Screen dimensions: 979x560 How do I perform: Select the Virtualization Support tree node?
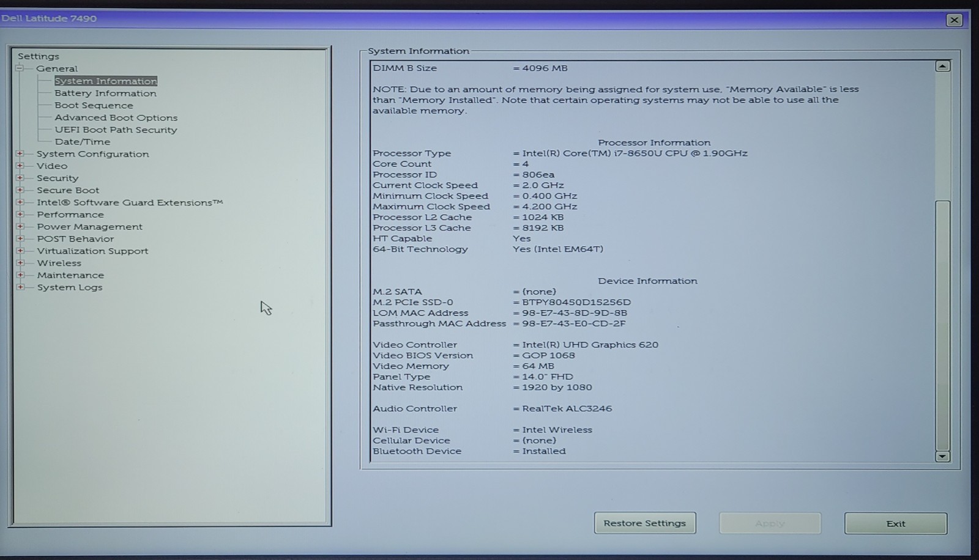tap(92, 251)
